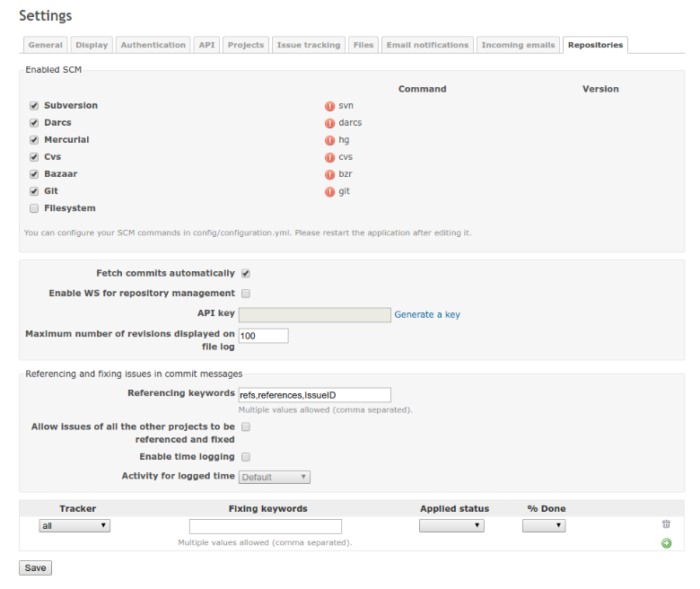
Task: Open the Email notifications tab
Action: tap(427, 45)
